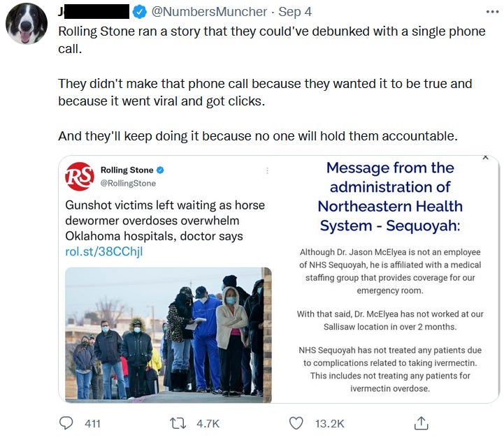The width and height of the screenshot is (504, 440).
Task: Click the author's blue verified badge
Action: (x=140, y=12)
